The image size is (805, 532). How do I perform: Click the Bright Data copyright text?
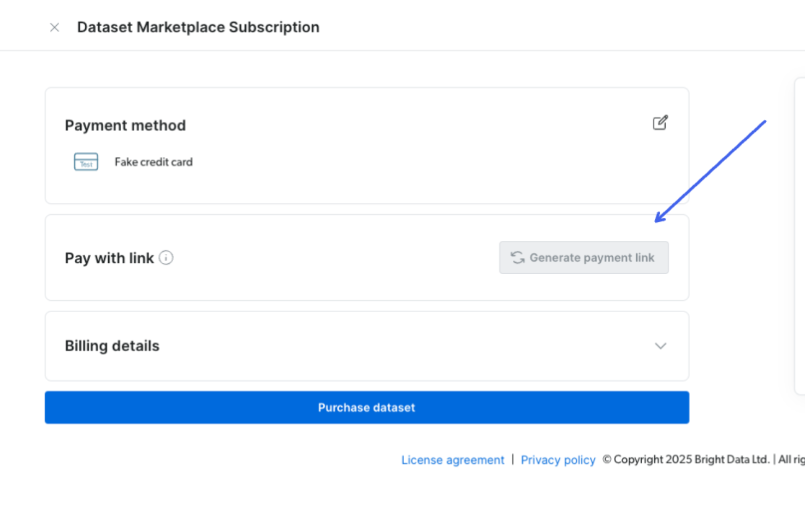click(690, 459)
